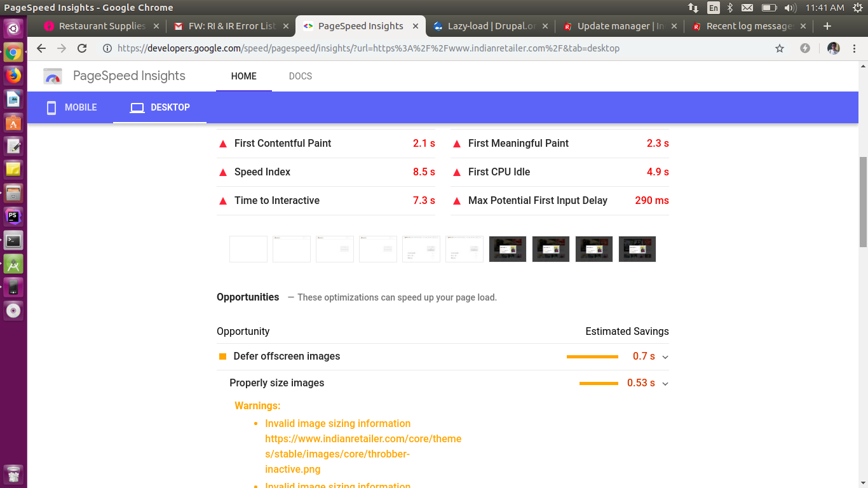Launch Terminal from the dock
The image size is (868, 488).
[x=13, y=241]
